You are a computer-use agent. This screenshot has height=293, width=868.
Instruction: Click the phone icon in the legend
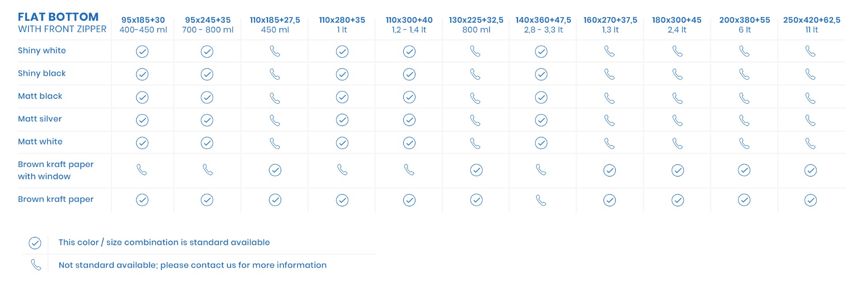[36, 265]
